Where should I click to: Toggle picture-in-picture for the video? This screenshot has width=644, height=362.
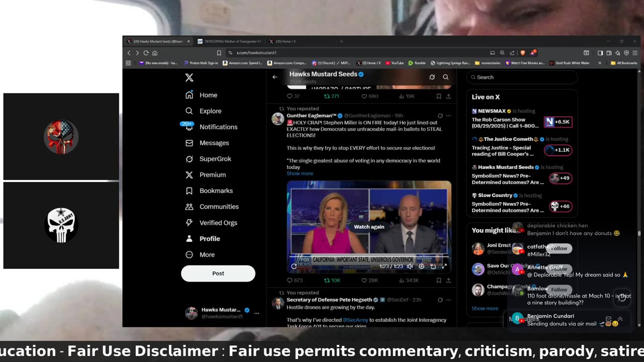coord(433,266)
